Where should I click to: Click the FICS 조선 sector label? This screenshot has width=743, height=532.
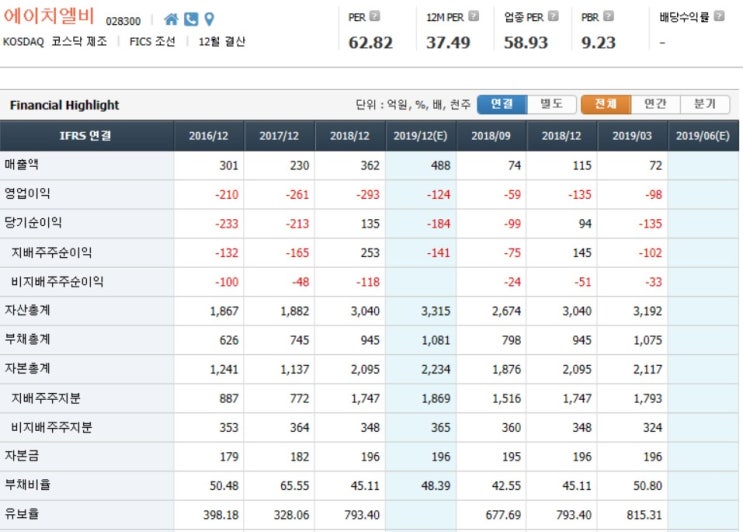(152, 42)
